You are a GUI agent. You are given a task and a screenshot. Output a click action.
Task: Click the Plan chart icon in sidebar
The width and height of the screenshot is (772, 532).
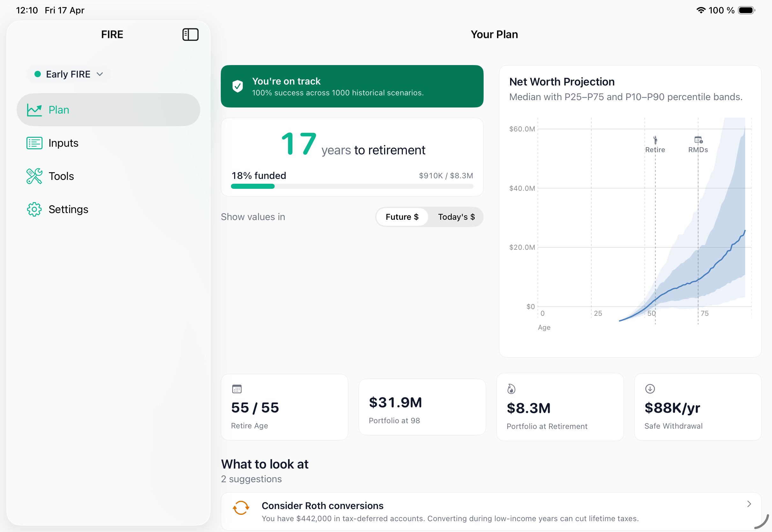[34, 110]
